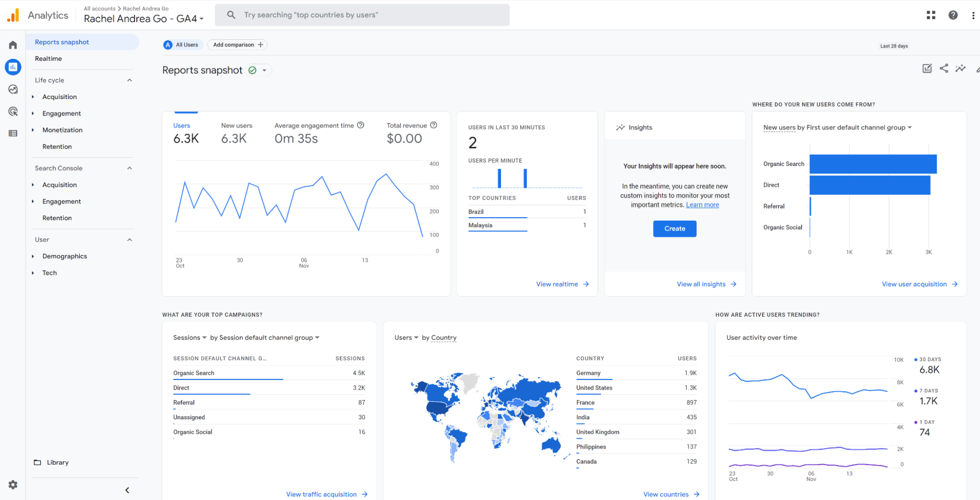Open the Explore icon in left rail
This screenshot has width=980, height=500.
[x=13, y=89]
